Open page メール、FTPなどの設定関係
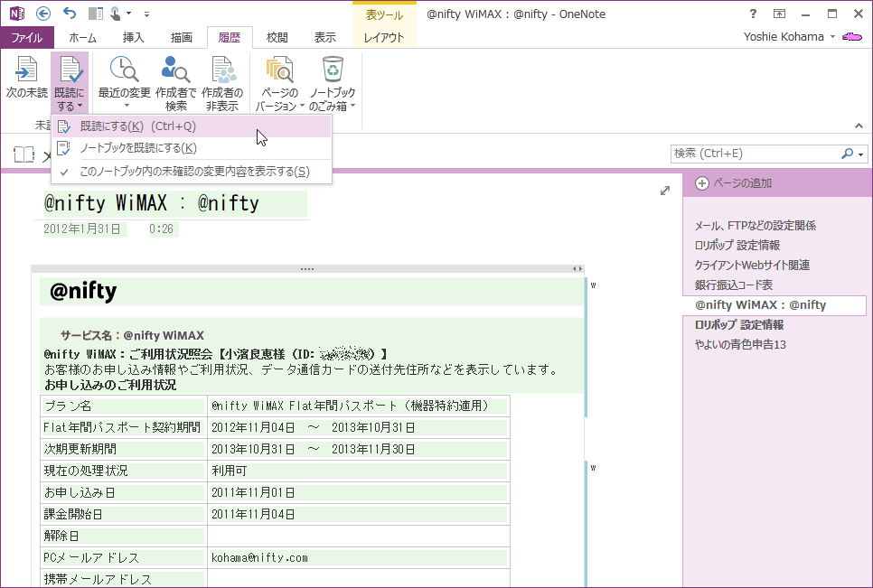This screenshot has width=873, height=588. click(755, 225)
